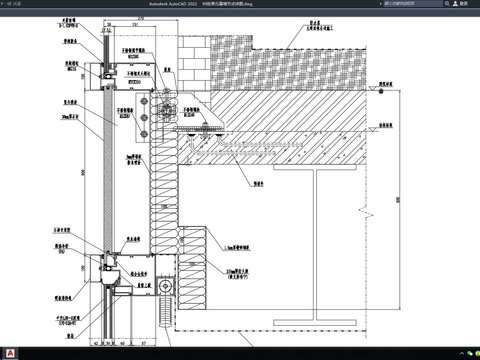Click the user account silhouette icon
This screenshot has height=360, width=480.
tap(455, 4)
